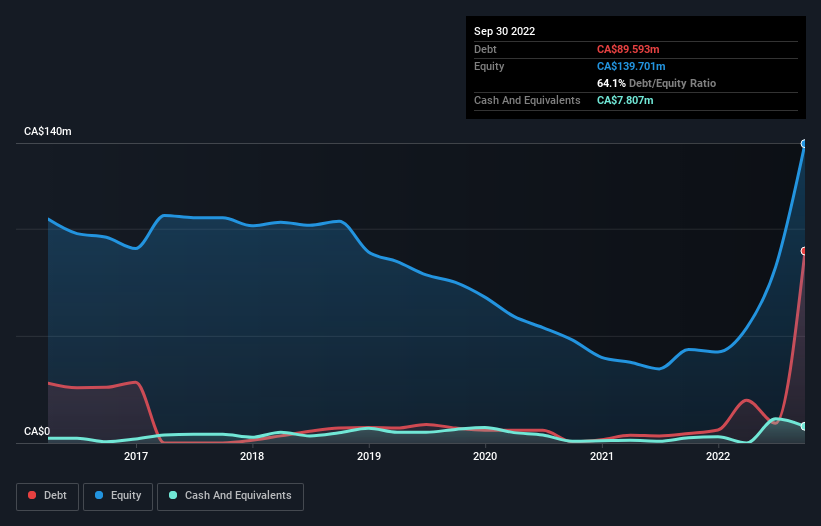Screen dimensions: 821x526
Task: Click the CA$0 y-axis label
Action: 37,431
